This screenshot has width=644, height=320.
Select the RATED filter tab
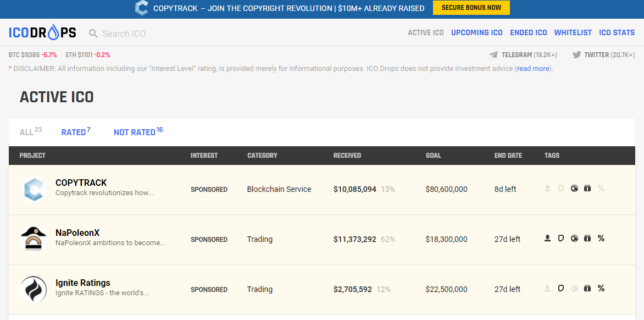click(76, 132)
